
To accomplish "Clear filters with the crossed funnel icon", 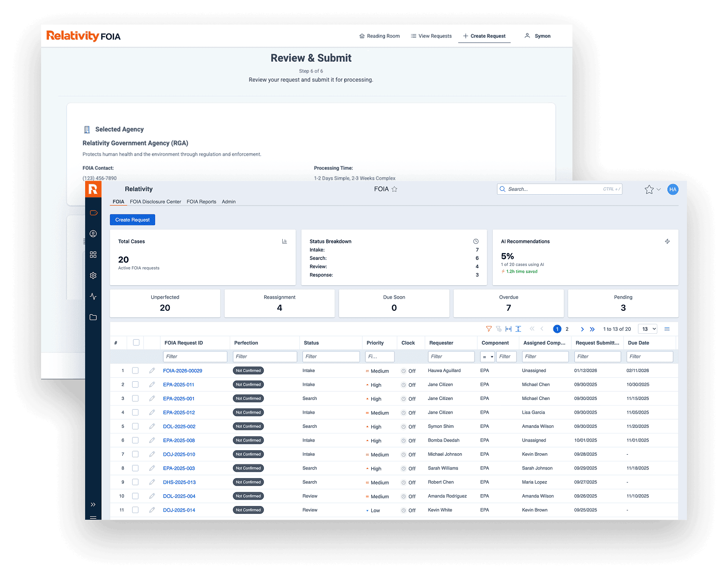I will click(x=499, y=329).
